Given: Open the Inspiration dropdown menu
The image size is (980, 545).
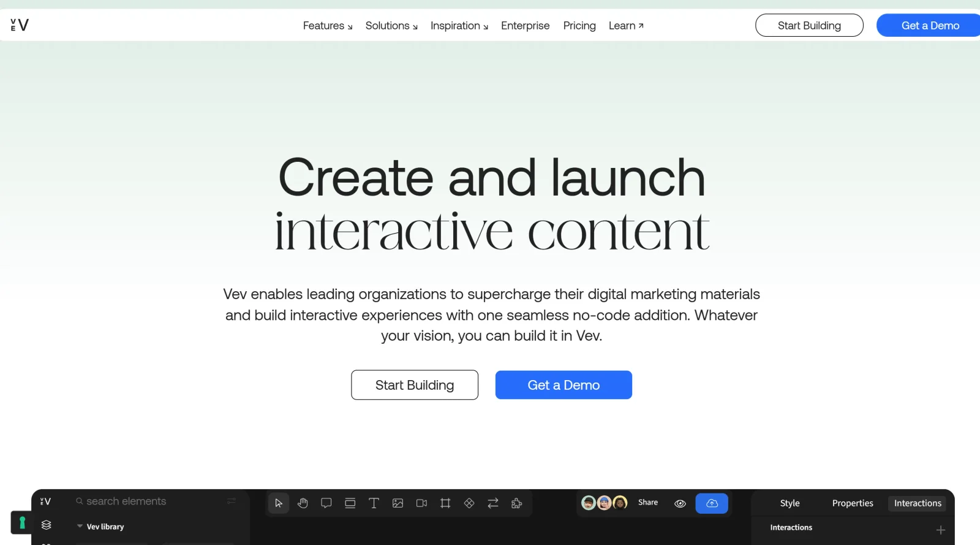Looking at the screenshot, I should click(459, 26).
